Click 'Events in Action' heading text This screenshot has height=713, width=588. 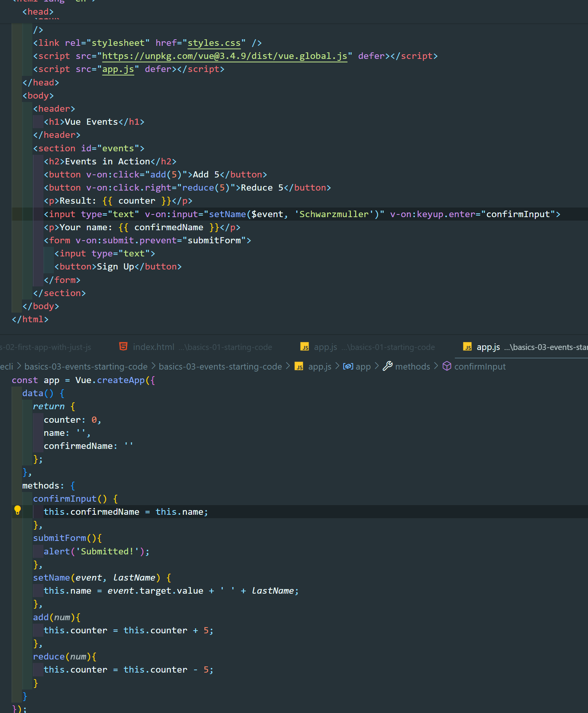[x=107, y=162]
